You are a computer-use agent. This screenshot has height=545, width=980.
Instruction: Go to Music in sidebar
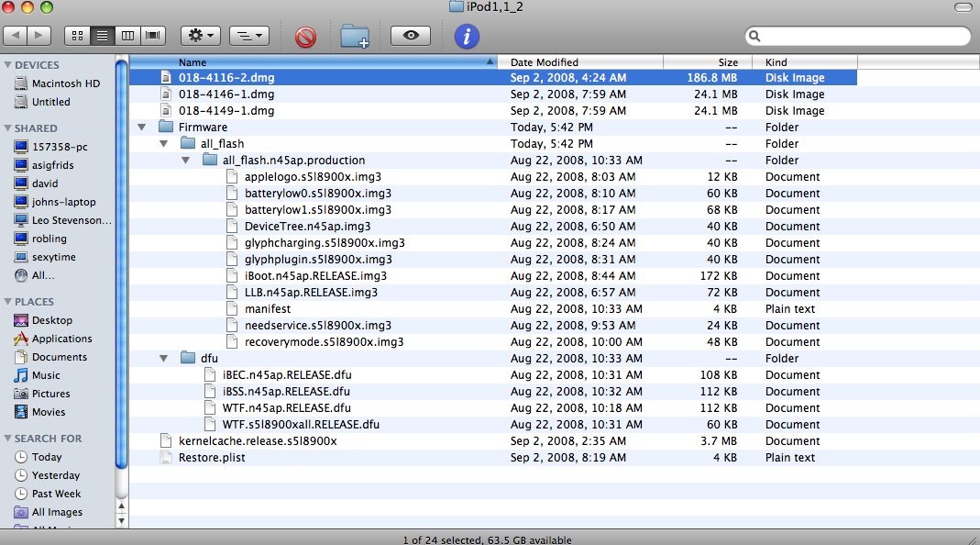tap(38, 375)
